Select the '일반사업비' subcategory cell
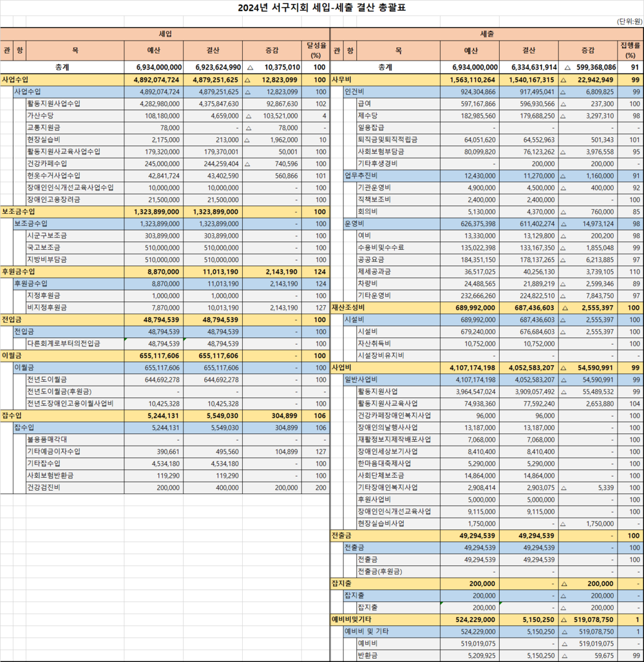 pos(392,379)
